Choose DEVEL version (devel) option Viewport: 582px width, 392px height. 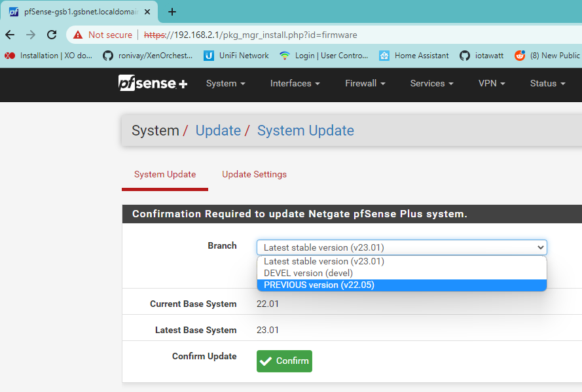401,274
